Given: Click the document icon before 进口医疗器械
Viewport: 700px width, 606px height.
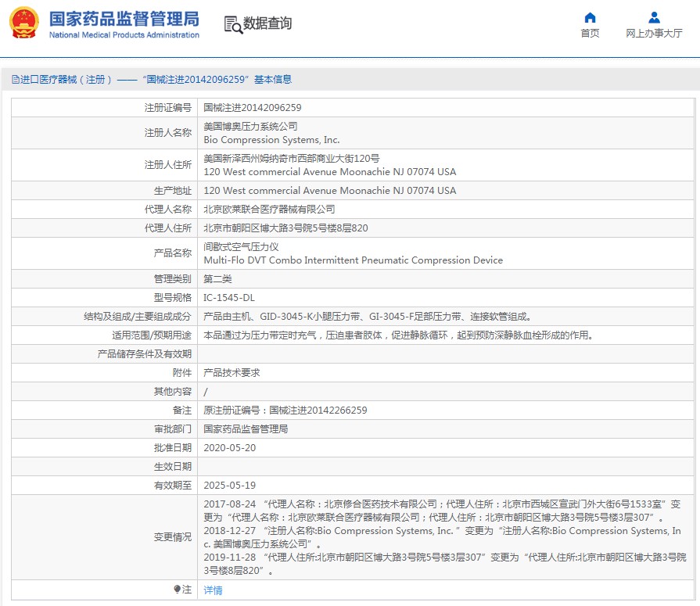Looking at the screenshot, I should [16, 80].
